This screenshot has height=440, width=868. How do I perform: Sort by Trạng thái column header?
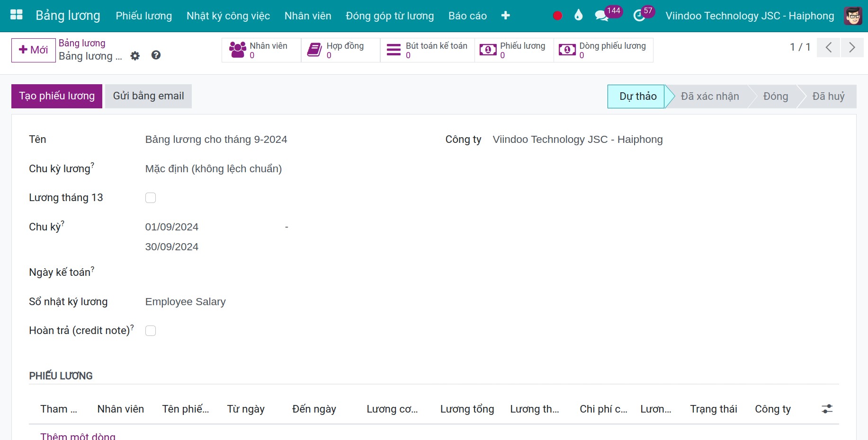click(713, 409)
